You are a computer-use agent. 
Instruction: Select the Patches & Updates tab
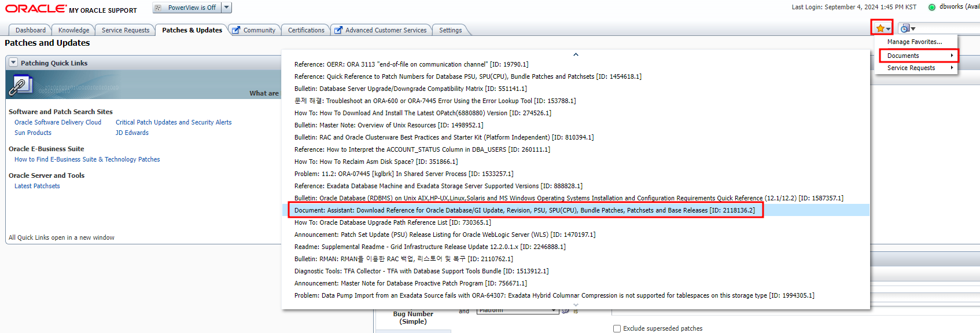192,30
